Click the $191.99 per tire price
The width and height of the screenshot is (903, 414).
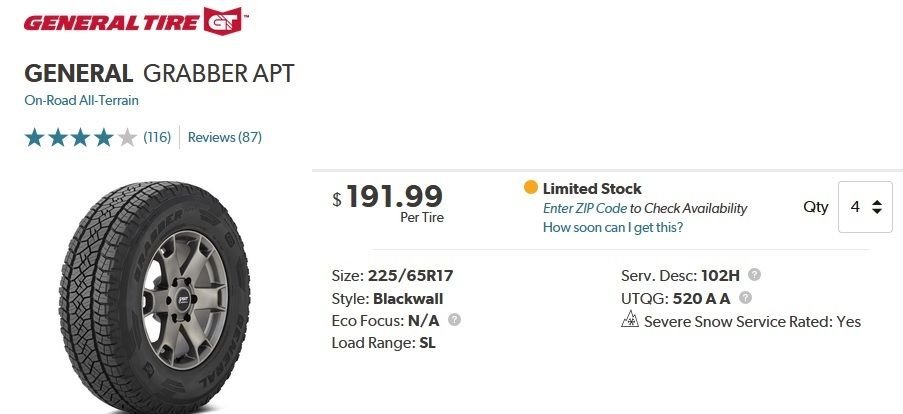[x=394, y=196]
